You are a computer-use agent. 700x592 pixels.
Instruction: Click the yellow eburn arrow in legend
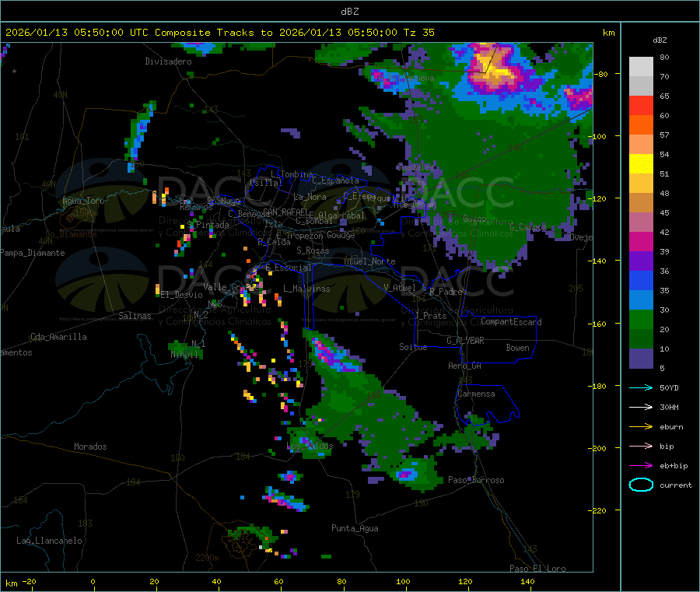[641, 427]
